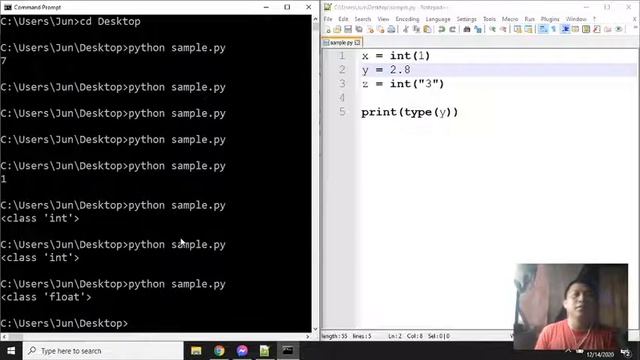Click the Save All toolbar icon
The height and width of the screenshot is (360, 640).
pyautogui.click(x=359, y=29)
